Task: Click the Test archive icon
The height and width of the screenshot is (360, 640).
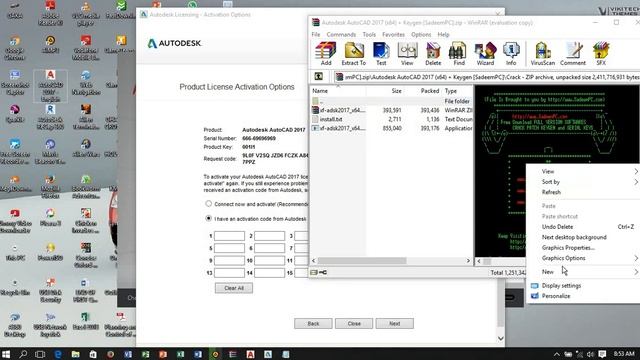Action: (381, 53)
